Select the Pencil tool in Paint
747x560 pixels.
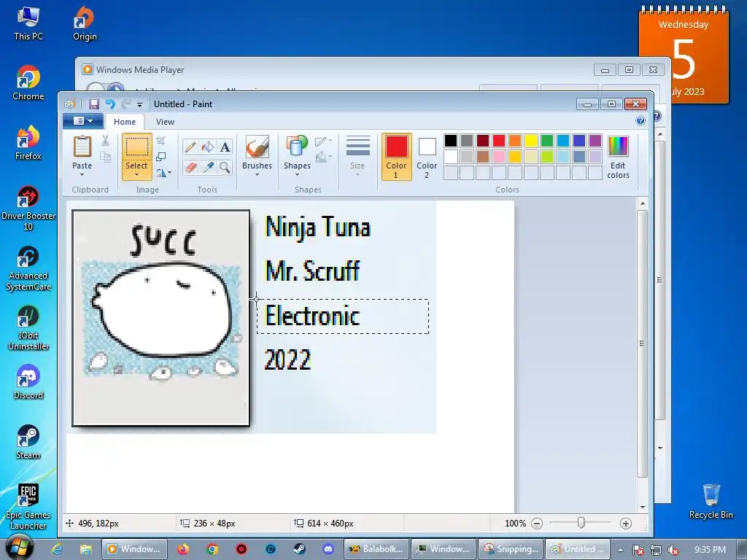pos(190,147)
